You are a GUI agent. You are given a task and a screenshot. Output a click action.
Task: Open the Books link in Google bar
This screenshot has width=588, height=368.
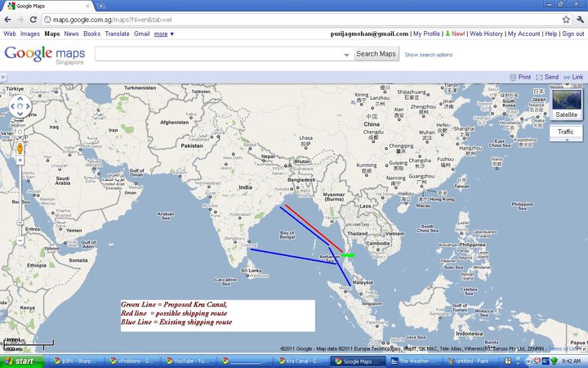(91, 34)
